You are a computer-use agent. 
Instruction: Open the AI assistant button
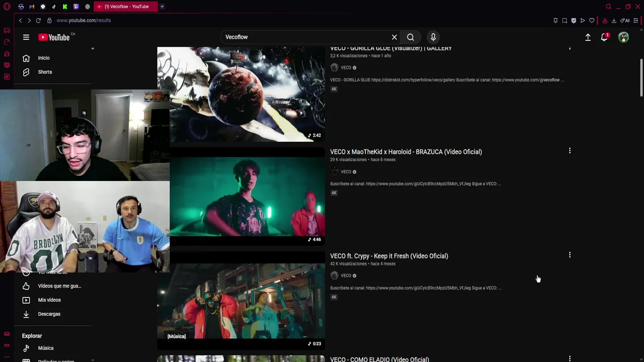tap(625, 21)
